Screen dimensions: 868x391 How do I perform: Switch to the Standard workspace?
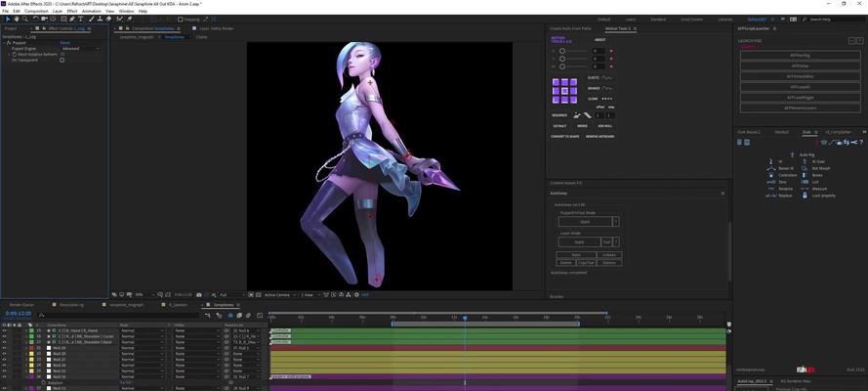pyautogui.click(x=658, y=19)
